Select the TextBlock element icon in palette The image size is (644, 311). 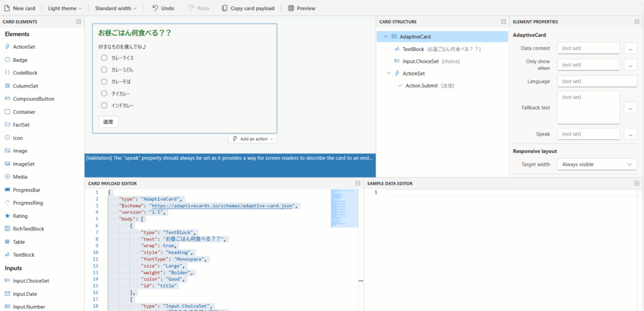pos(8,254)
